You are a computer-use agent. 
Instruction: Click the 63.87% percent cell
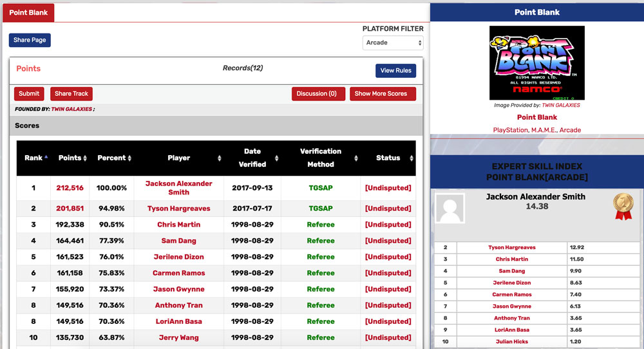pyautogui.click(x=111, y=337)
